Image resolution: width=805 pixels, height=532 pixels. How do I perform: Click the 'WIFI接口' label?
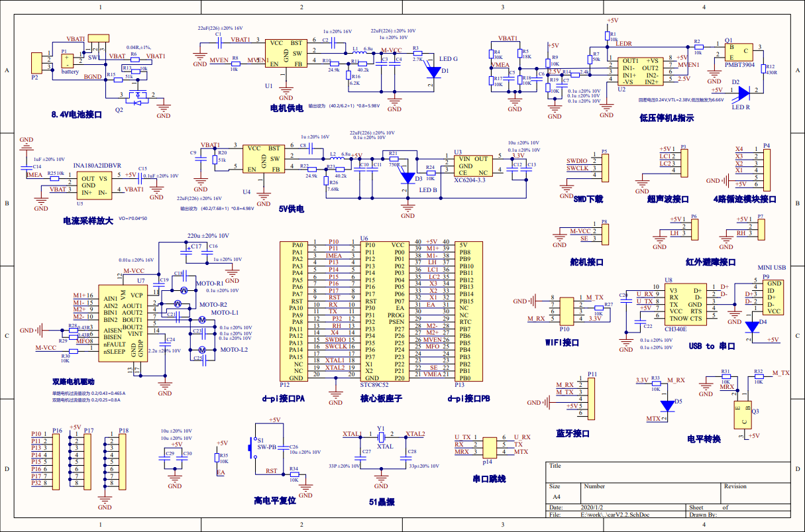(561, 343)
